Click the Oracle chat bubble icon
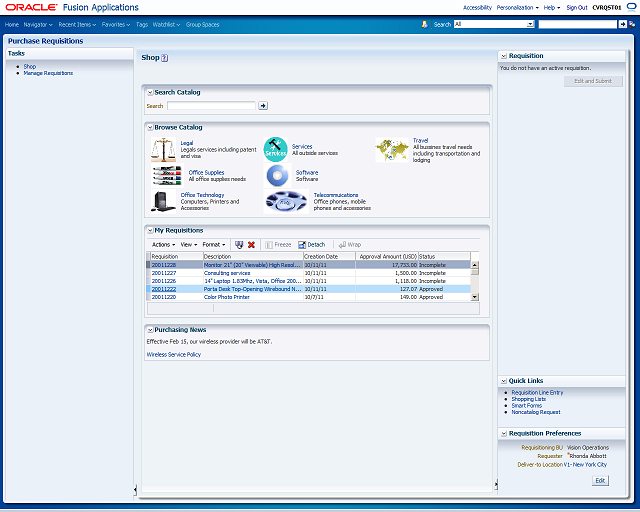 pyautogui.click(x=631, y=7)
